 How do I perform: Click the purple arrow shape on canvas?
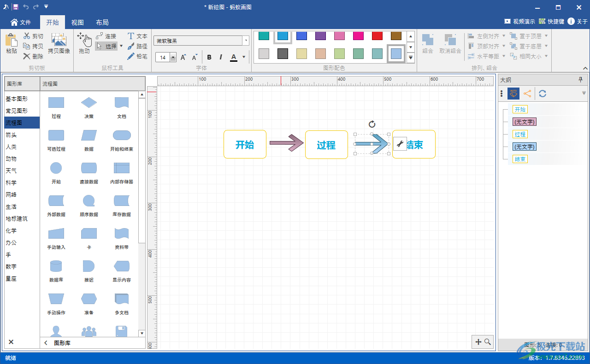(x=286, y=143)
